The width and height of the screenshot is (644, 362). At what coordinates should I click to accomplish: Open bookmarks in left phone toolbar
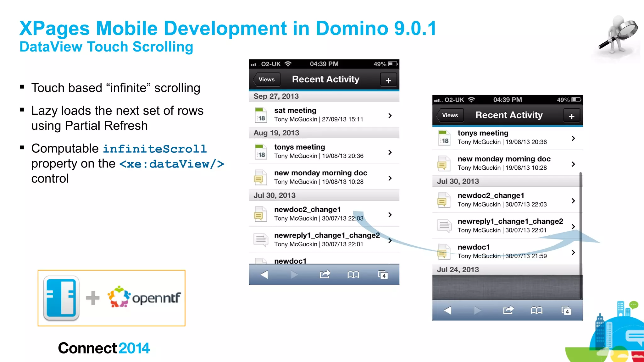(x=353, y=275)
